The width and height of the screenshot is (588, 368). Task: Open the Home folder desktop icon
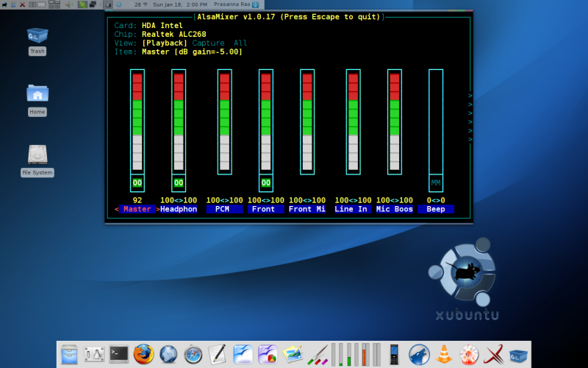tap(37, 93)
